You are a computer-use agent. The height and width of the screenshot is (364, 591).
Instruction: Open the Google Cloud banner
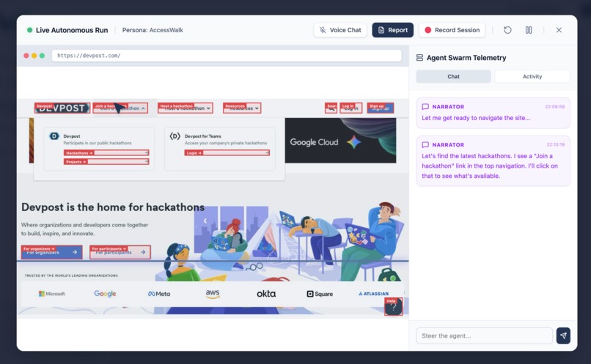tap(340, 141)
